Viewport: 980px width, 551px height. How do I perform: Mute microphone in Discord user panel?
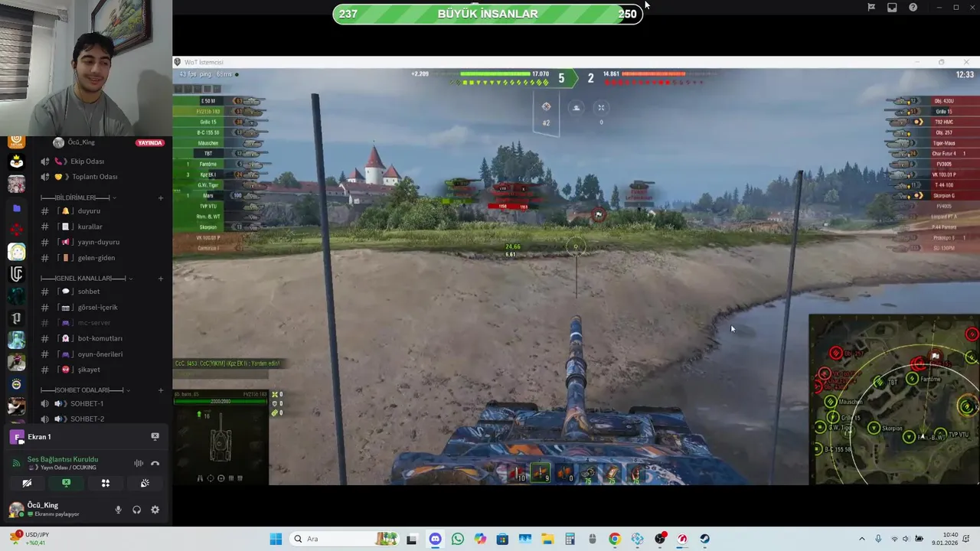tap(118, 510)
